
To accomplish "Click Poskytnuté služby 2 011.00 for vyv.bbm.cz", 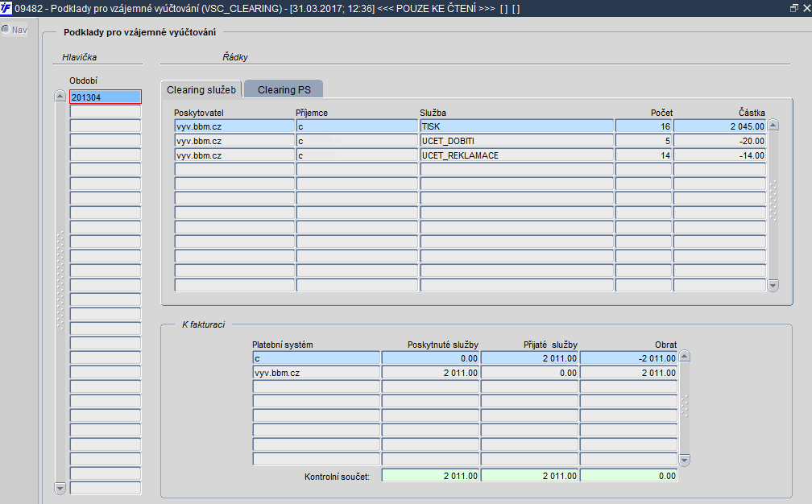I will [x=430, y=373].
